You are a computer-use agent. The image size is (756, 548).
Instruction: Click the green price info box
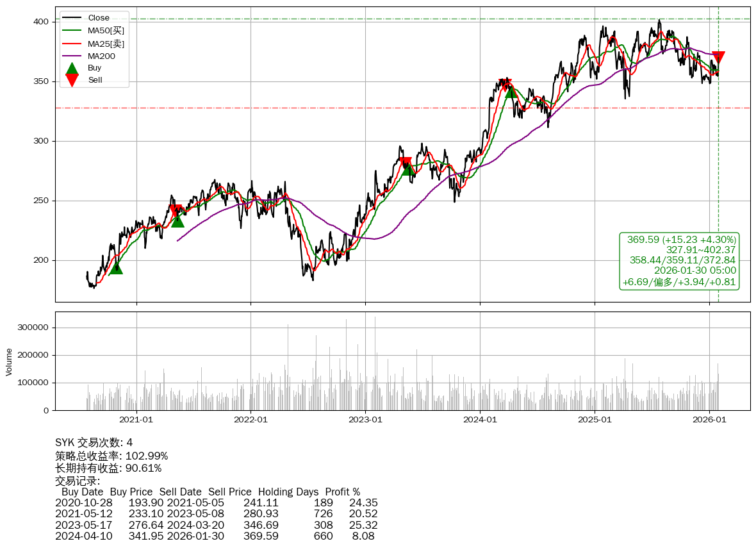click(680, 261)
